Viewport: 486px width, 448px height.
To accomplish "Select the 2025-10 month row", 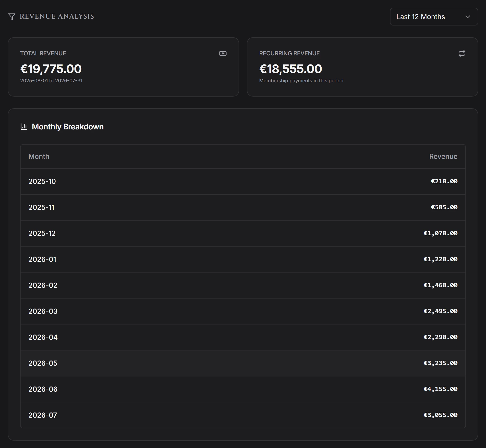I will (x=243, y=181).
